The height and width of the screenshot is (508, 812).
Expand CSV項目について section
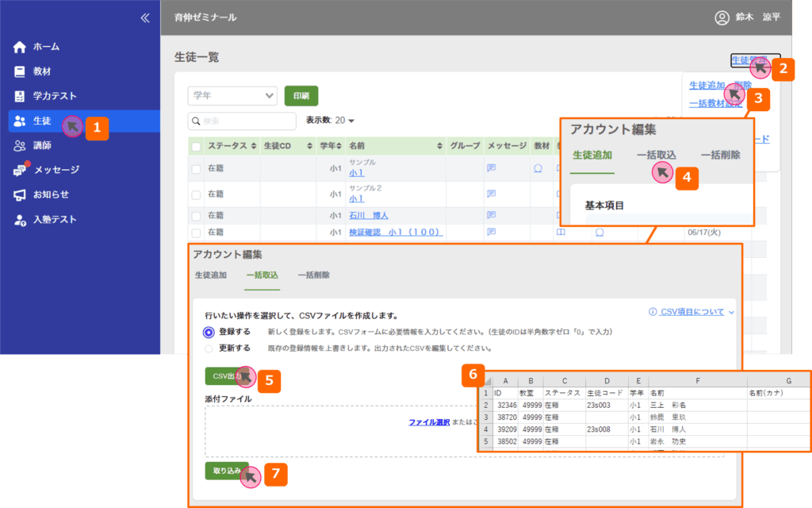tap(691, 312)
